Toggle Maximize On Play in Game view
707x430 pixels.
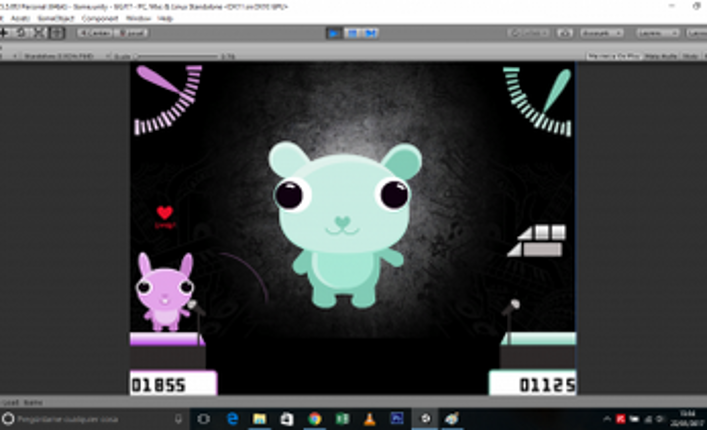click(614, 56)
